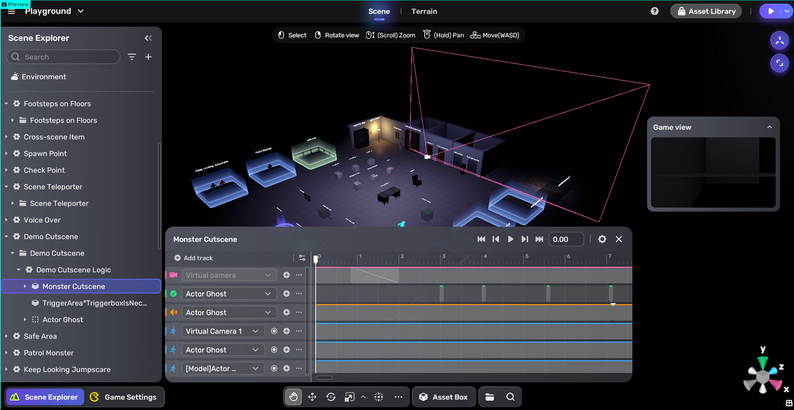Click the filter icon in Scene Explorer
Image resolution: width=794 pixels, height=410 pixels.
(132, 57)
